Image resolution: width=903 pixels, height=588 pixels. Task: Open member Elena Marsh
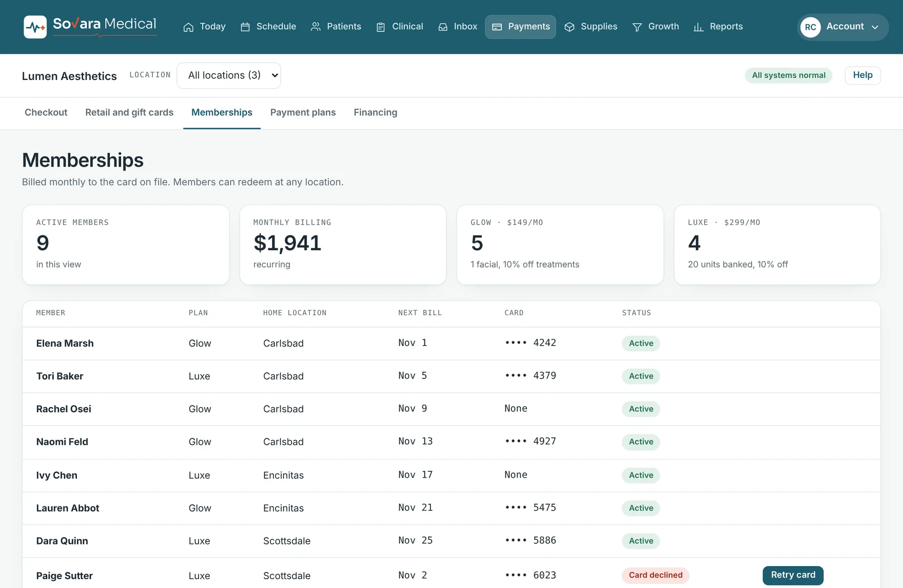click(65, 343)
